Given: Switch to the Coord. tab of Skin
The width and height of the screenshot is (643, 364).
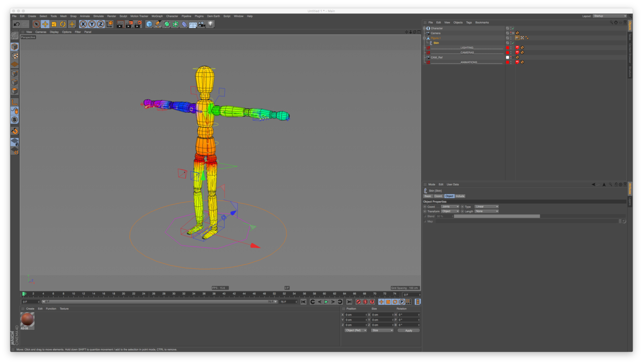Looking at the screenshot, I should point(438,196).
